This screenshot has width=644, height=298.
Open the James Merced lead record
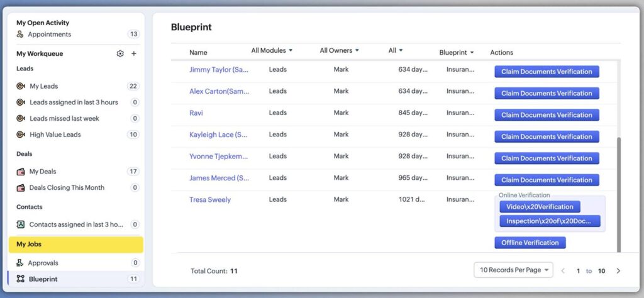(219, 178)
